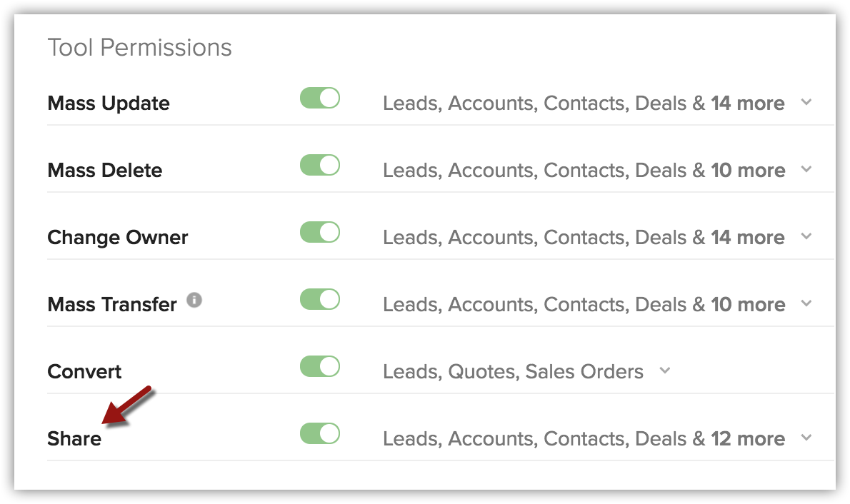Select the 'Leads, Quotes, Sales Orders' module list

point(513,372)
